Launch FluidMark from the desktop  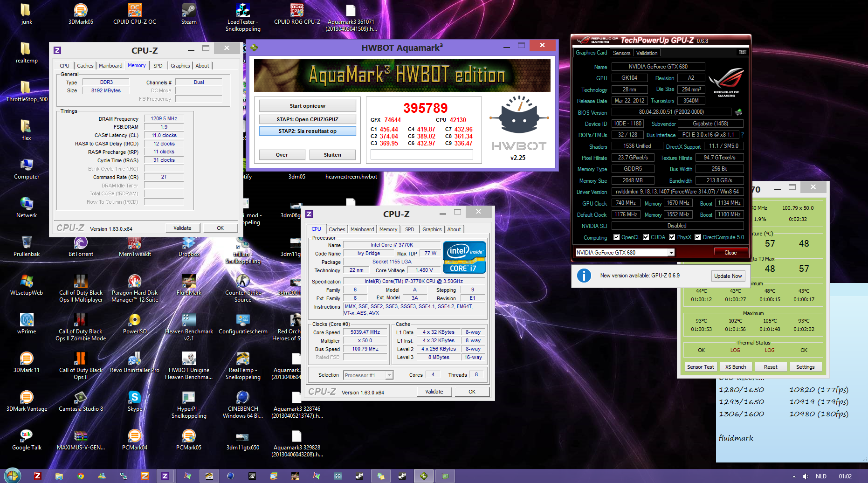point(189,285)
